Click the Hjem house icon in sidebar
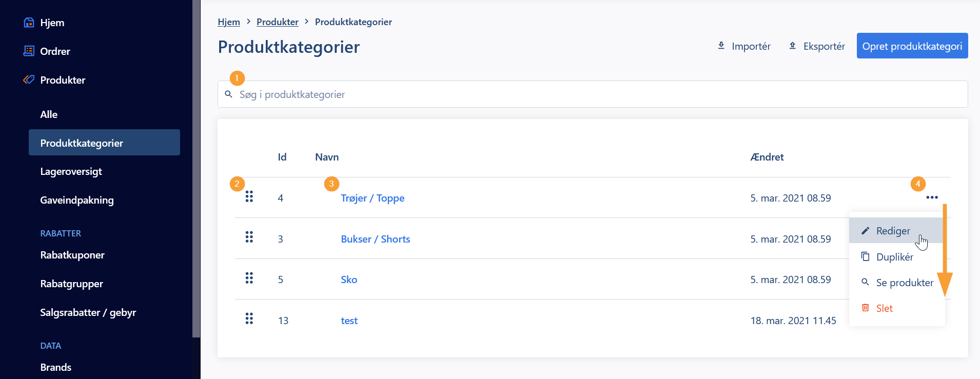The width and height of the screenshot is (980, 379). (29, 23)
